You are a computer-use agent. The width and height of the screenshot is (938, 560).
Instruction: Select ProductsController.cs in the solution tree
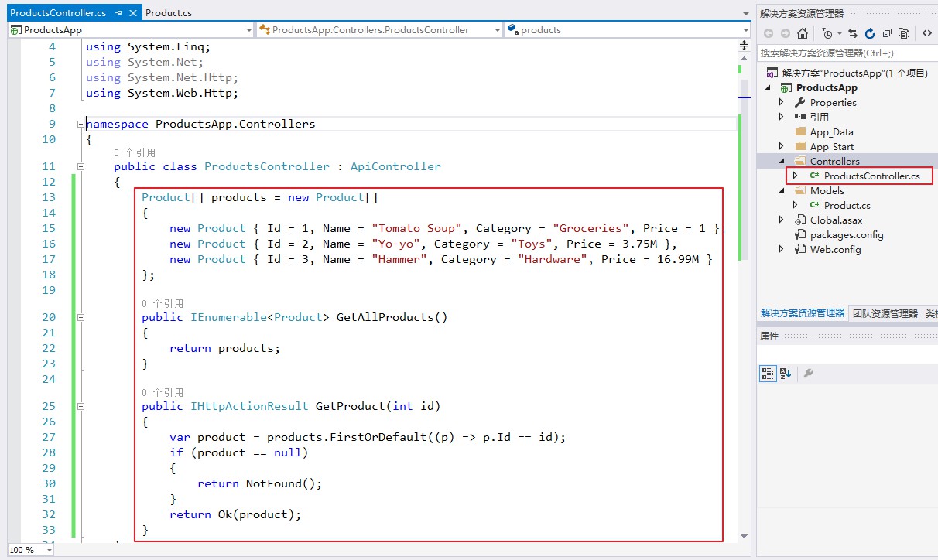(x=871, y=176)
